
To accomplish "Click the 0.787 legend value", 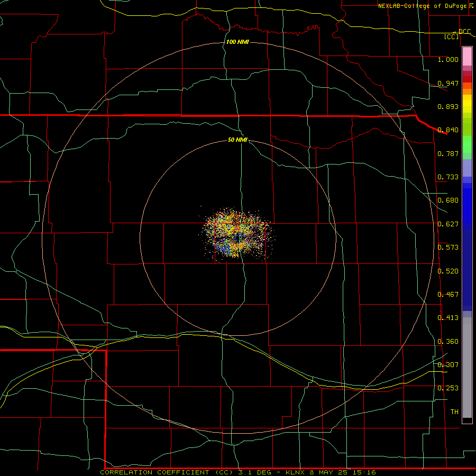I will [448, 153].
